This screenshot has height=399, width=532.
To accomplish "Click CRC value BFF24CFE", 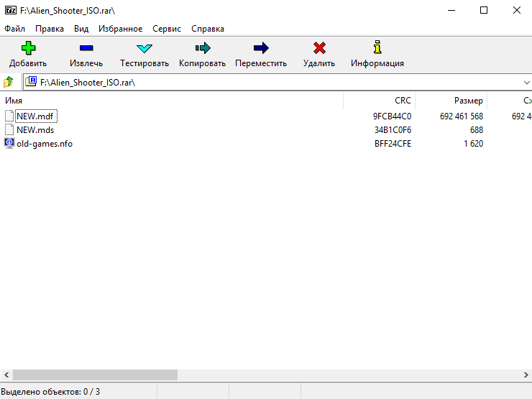I will pyautogui.click(x=393, y=144).
